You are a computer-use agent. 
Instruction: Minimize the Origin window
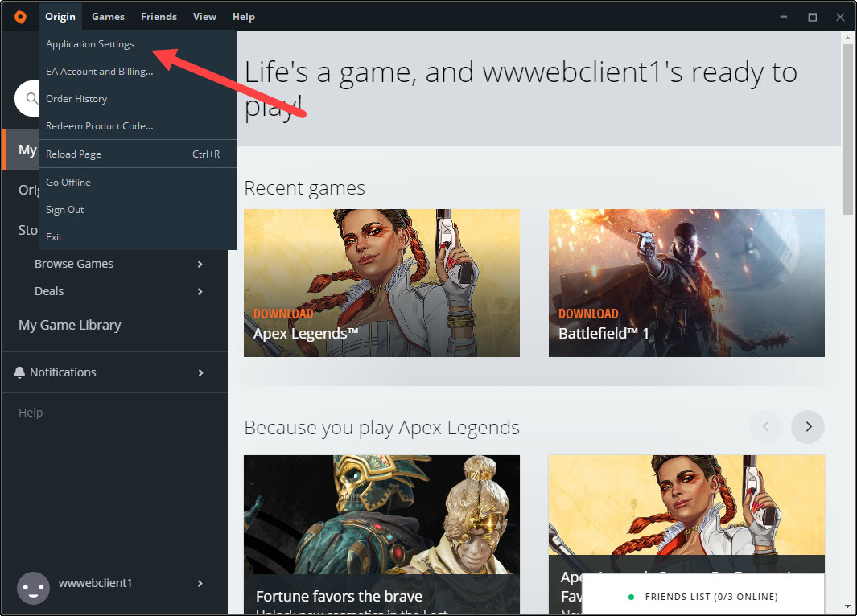783,17
